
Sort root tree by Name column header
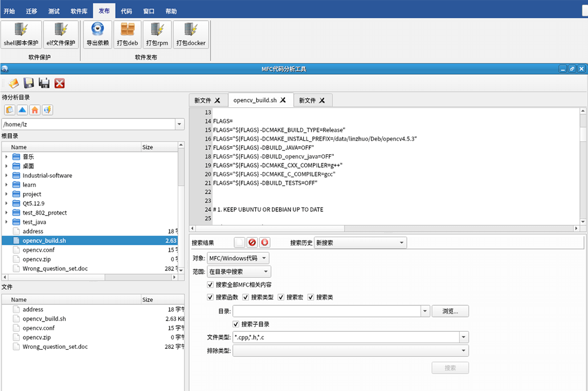(x=71, y=147)
